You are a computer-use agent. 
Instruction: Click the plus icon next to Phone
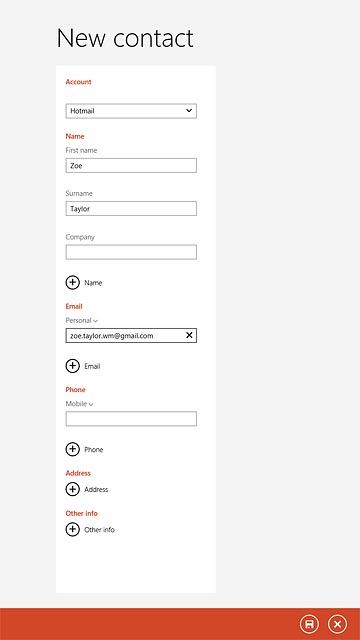click(x=73, y=449)
